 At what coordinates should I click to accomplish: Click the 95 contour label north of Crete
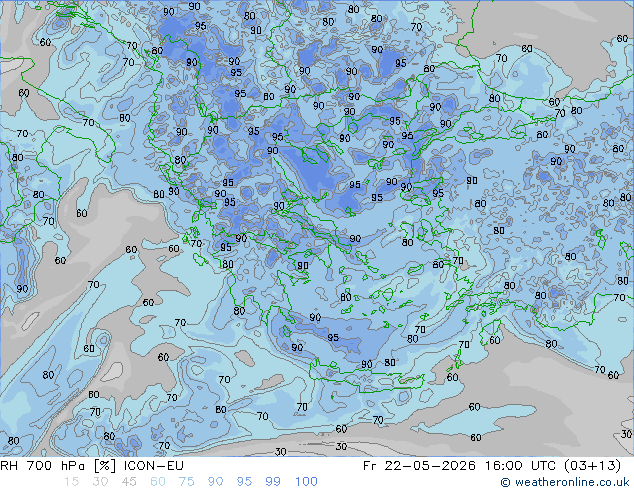click(x=333, y=338)
